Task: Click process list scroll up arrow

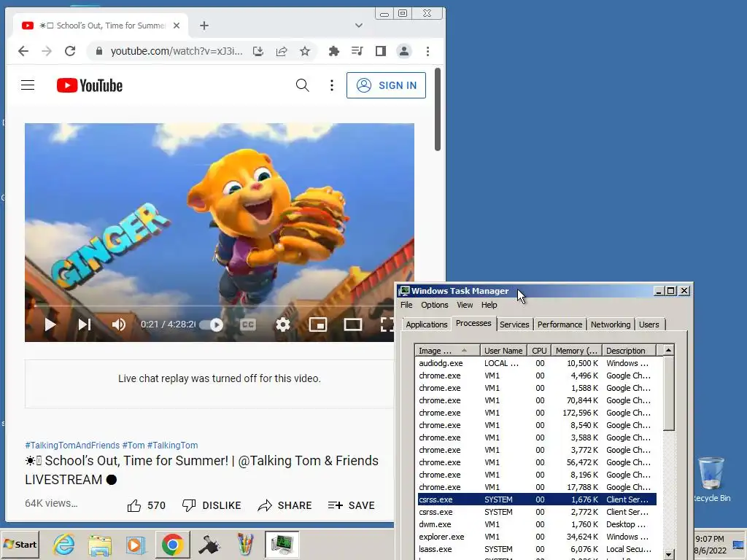Action: click(669, 351)
